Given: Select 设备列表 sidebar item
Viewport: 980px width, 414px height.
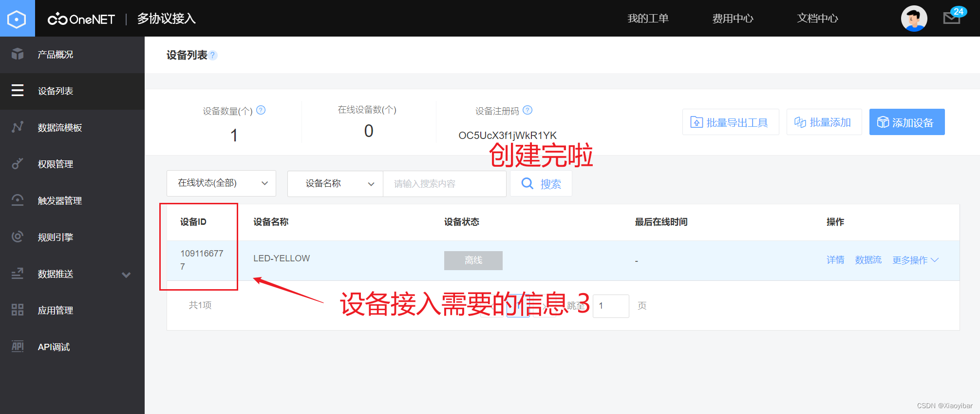Looking at the screenshot, I should [x=72, y=91].
